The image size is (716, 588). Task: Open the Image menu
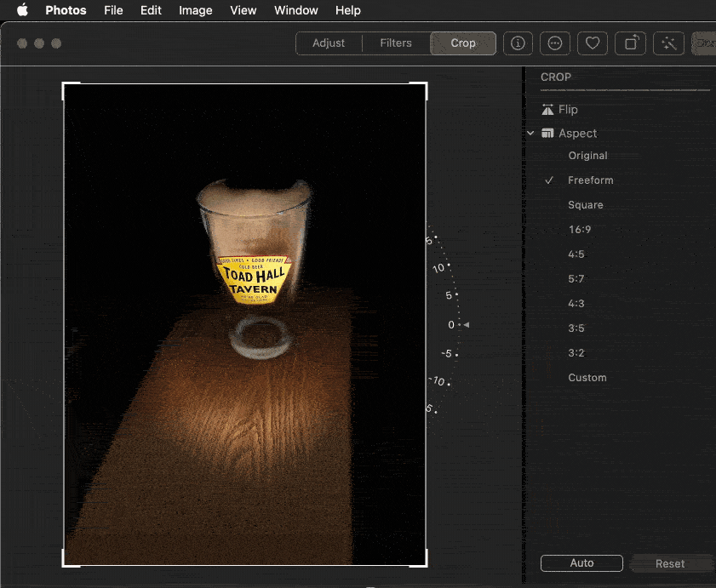[196, 10]
